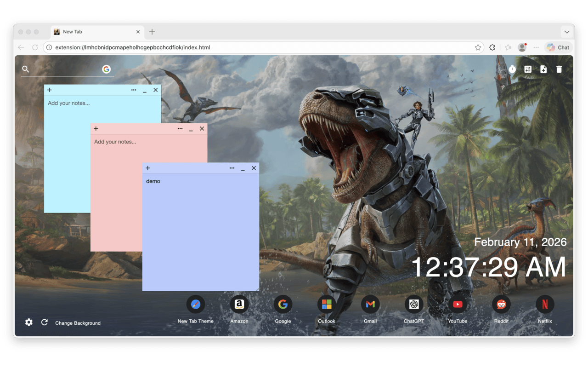The width and height of the screenshot is (588, 368).
Task: Expand the tab search dropdown arrow
Action: (567, 32)
